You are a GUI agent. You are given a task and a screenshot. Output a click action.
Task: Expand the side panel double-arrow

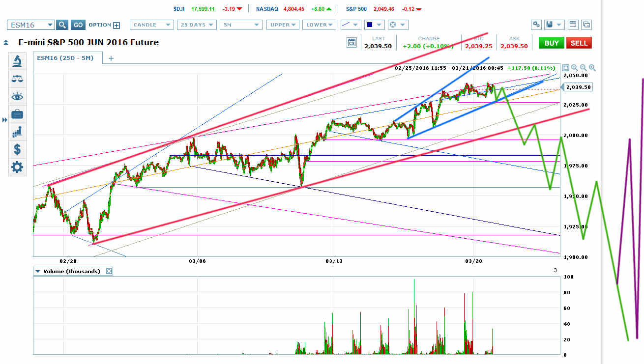pyautogui.click(x=5, y=120)
